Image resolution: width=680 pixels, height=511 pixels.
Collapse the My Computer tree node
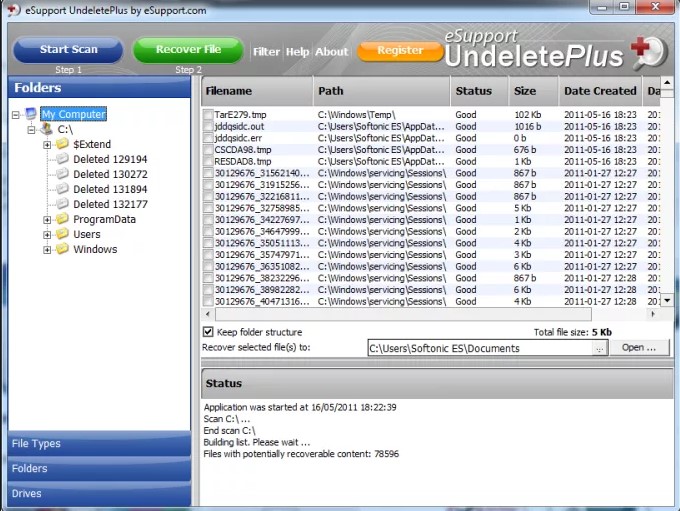[x=16, y=114]
